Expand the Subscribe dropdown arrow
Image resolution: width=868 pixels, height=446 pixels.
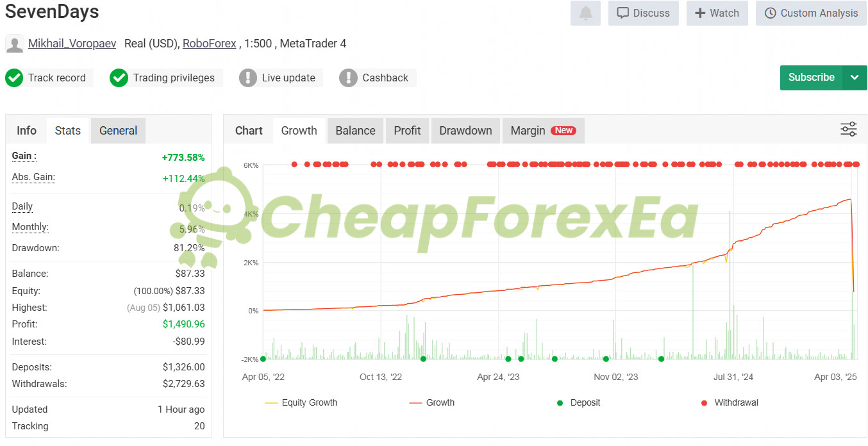pos(855,78)
